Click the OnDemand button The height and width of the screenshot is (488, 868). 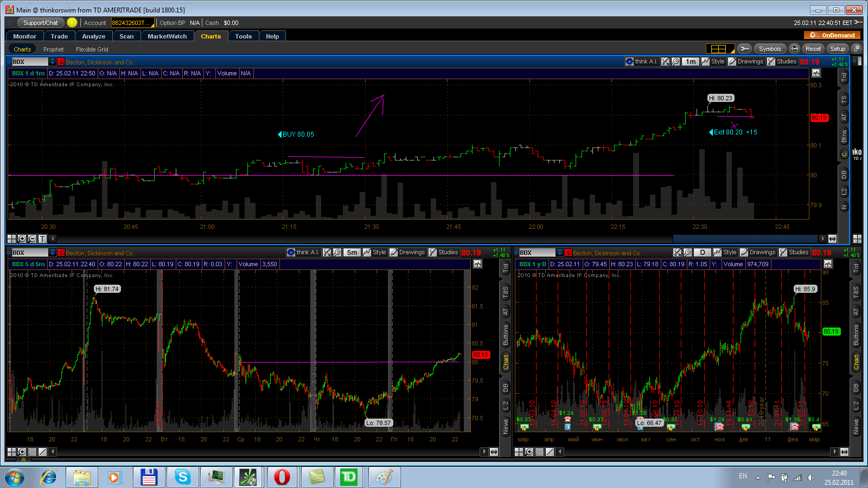pyautogui.click(x=832, y=35)
